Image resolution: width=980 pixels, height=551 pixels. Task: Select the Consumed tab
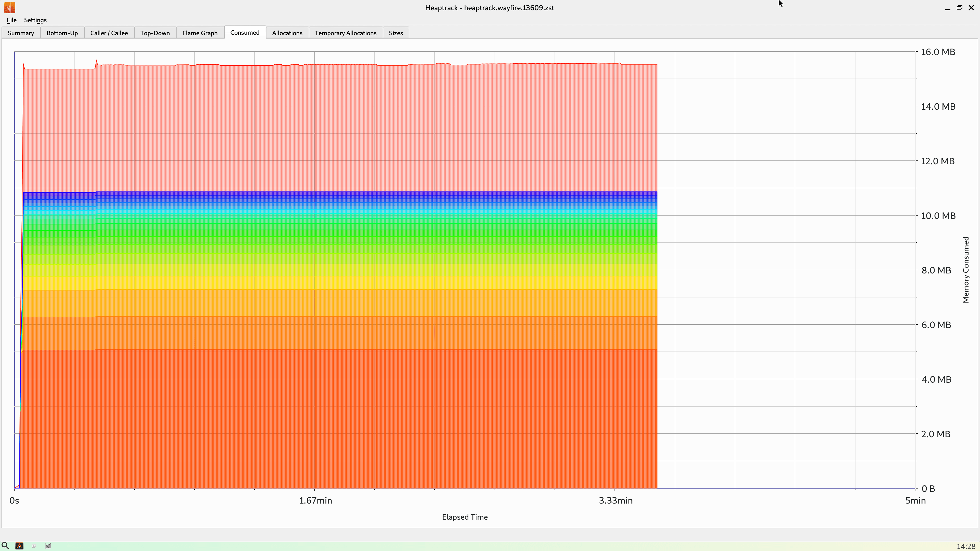tap(245, 32)
